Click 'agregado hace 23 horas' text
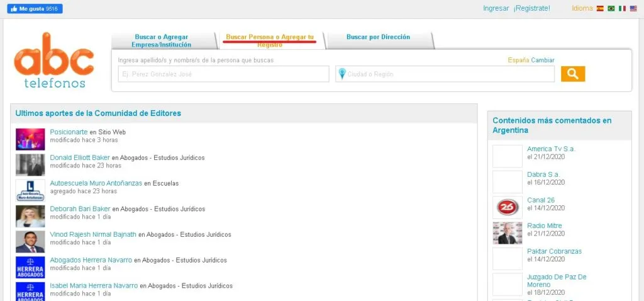Image resolution: width=644 pixels, height=301 pixels. [84, 191]
